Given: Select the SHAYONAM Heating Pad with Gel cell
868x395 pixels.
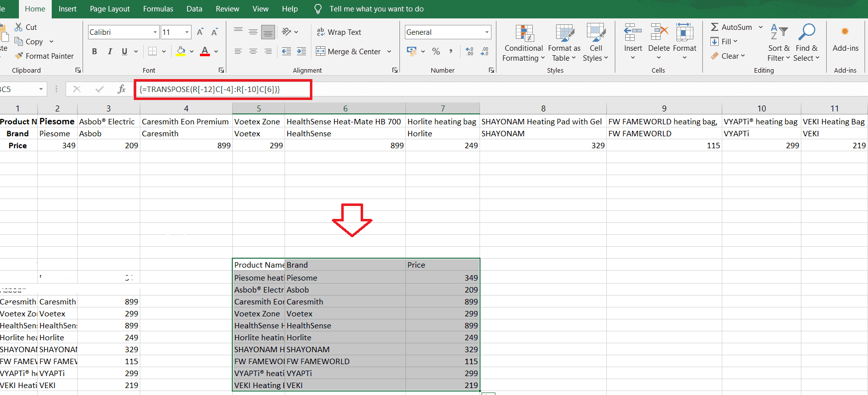Looking at the screenshot, I should pyautogui.click(x=543, y=121).
